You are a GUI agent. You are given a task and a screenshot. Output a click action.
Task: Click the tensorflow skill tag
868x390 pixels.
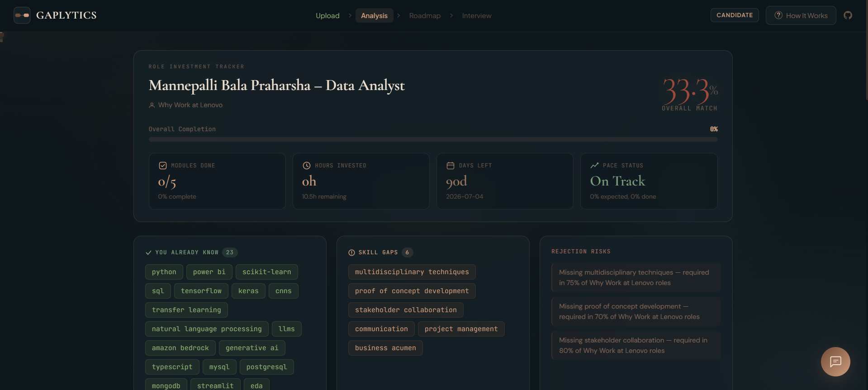click(x=201, y=291)
